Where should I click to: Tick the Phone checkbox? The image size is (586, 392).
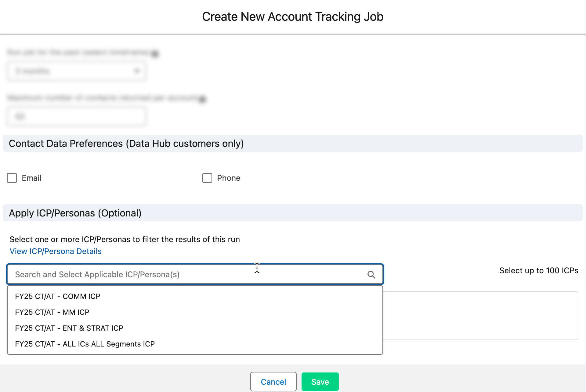point(207,178)
